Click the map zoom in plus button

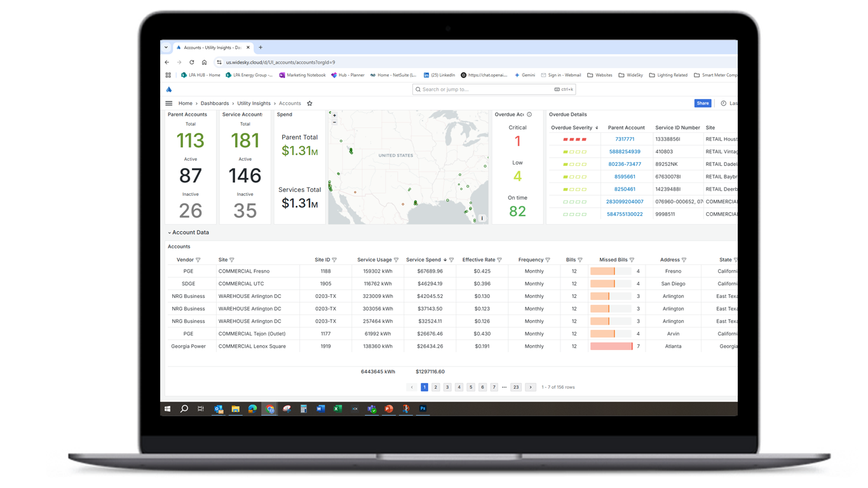point(335,116)
